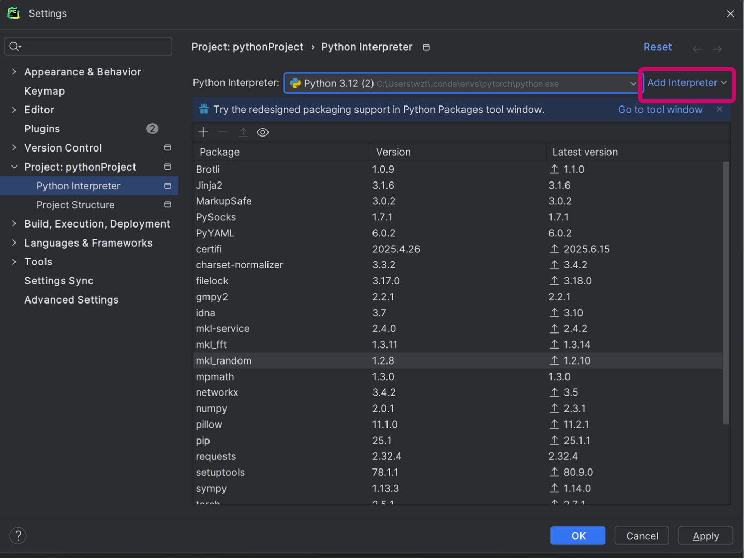Click the Apply button
Screen dimensions: 745x560
[706, 536]
